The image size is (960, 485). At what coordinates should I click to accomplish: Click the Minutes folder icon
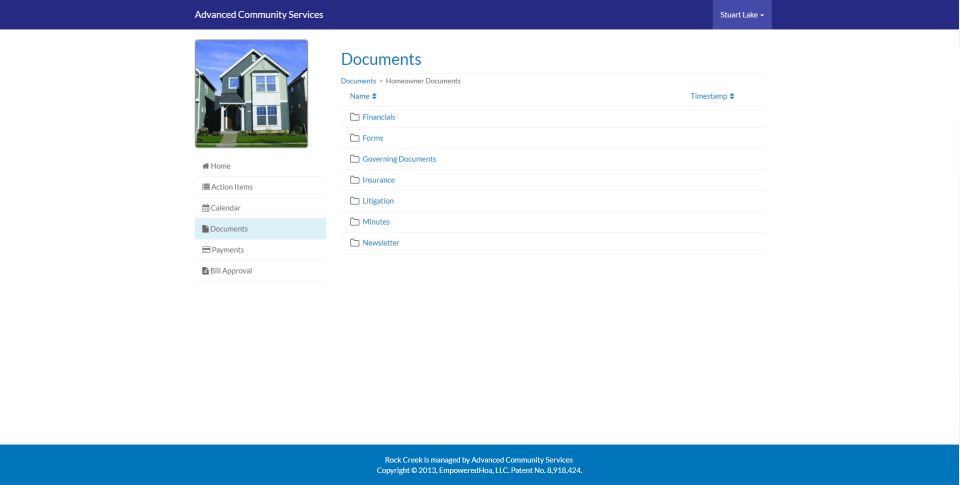coord(354,222)
